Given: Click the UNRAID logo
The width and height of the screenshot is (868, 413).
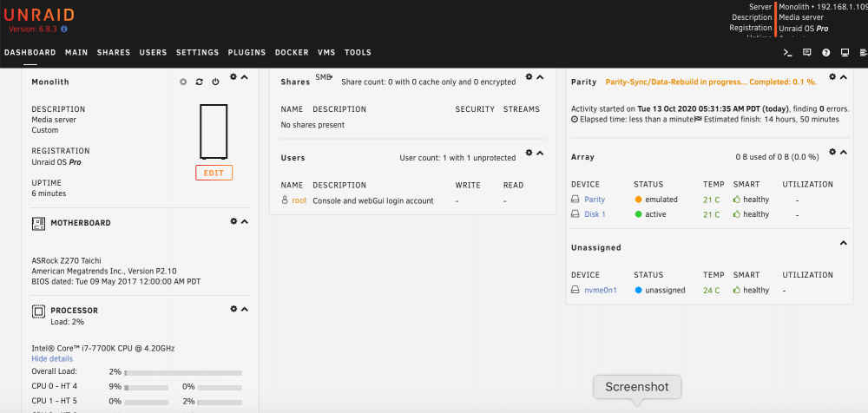Looking at the screenshot, I should 39,15.
